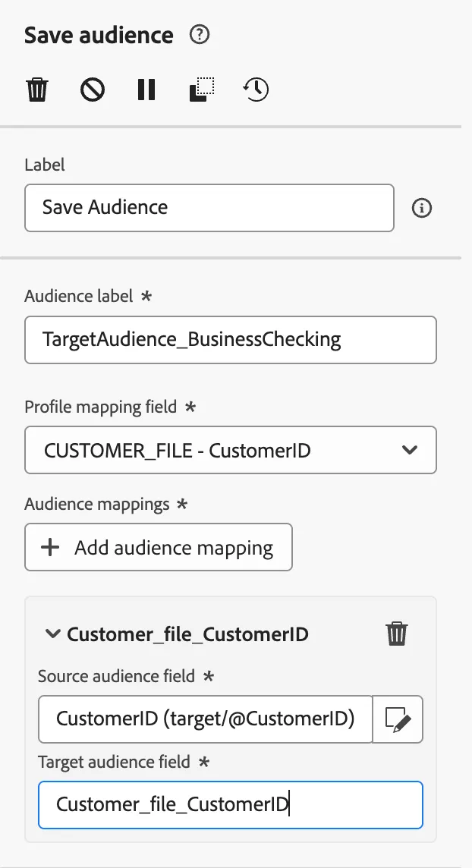Click into the TargetAudience_BusinessChecking audience label field
Image resolution: width=472 pixels, height=868 pixels.
point(231,339)
